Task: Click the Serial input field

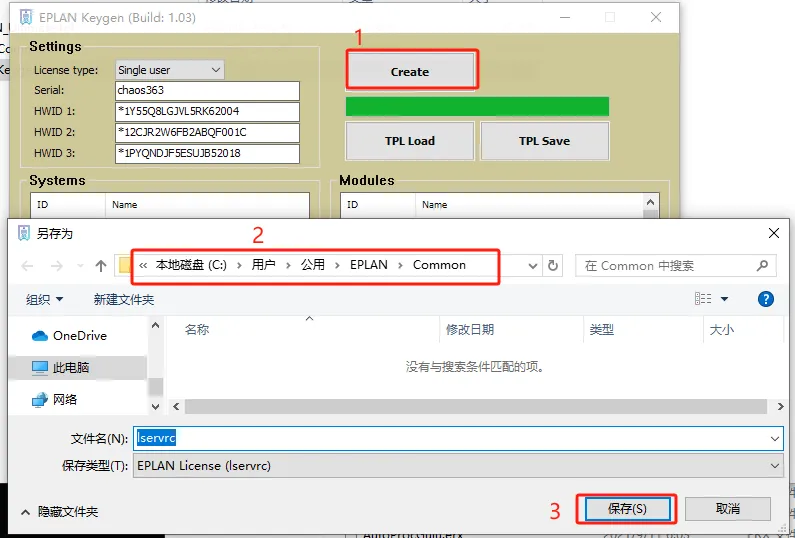Action: click(x=207, y=91)
